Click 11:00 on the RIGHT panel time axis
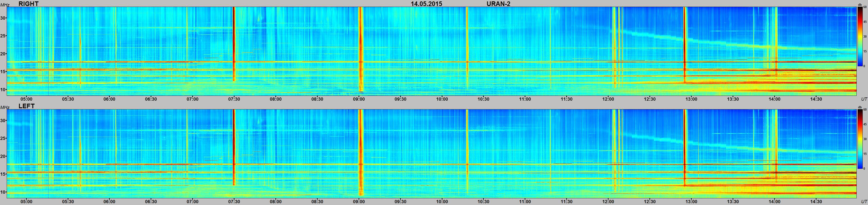 [x=525, y=99]
